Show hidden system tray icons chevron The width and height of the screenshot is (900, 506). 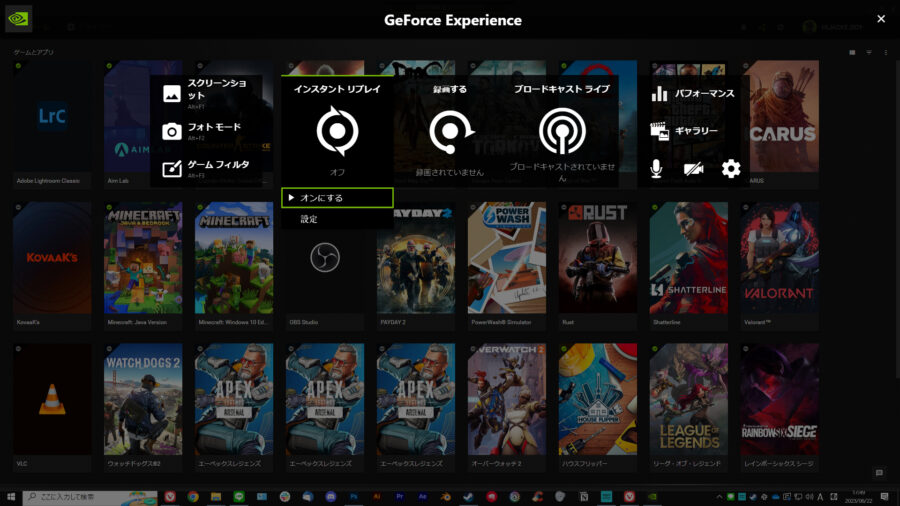tap(719, 497)
